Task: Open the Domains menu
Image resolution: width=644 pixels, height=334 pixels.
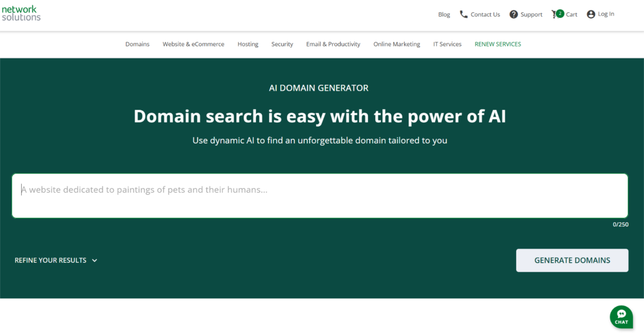Action: click(x=137, y=44)
